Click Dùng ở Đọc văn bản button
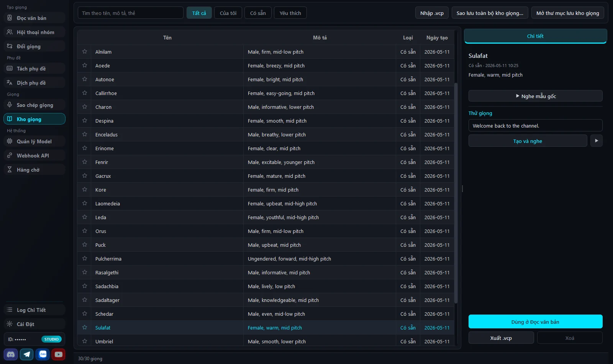This screenshot has height=364, width=613. click(x=535, y=321)
